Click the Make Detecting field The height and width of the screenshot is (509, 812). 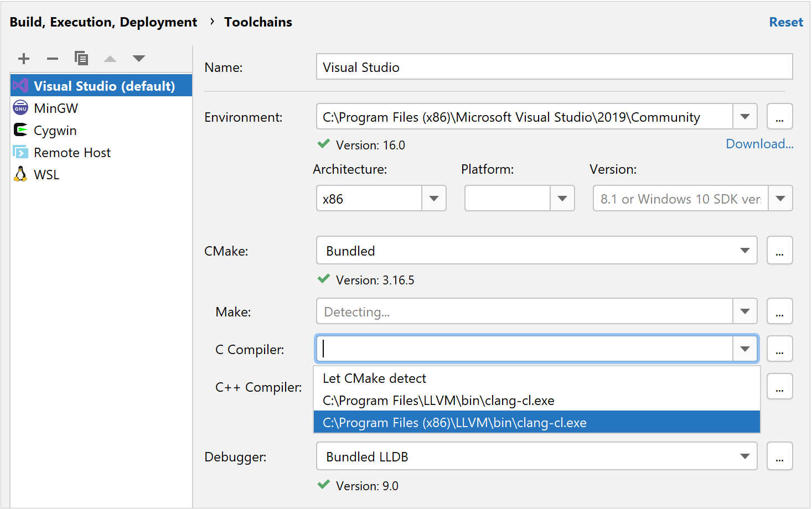[525, 311]
